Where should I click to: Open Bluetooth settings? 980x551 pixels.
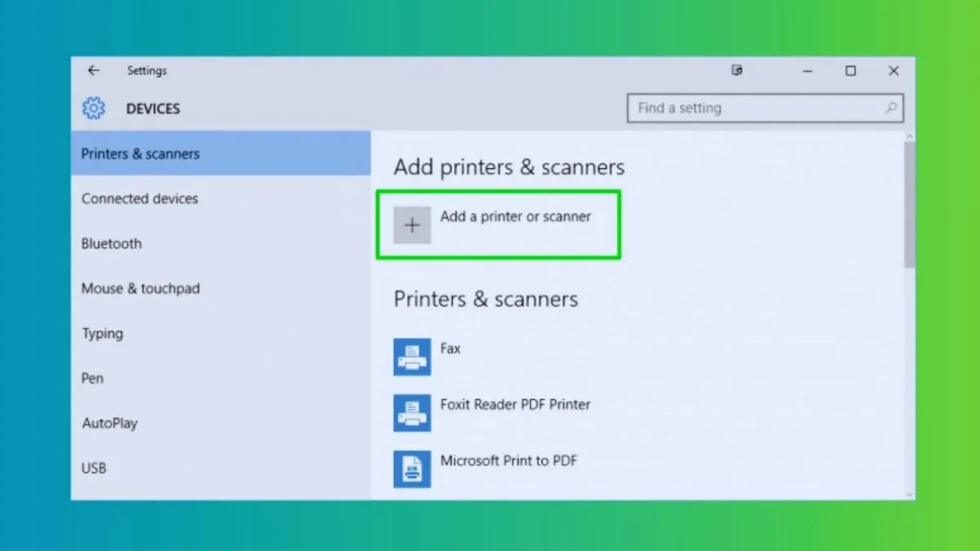[x=112, y=243]
